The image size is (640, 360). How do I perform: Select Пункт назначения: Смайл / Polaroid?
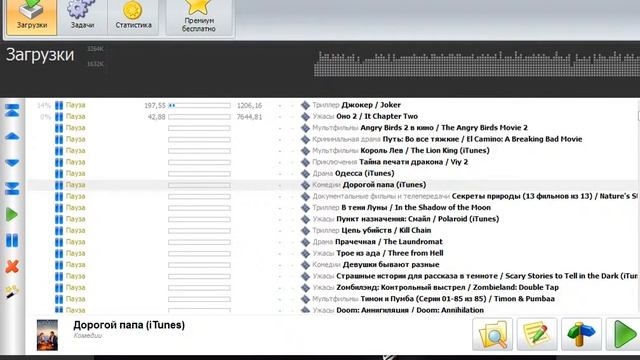coord(418,219)
